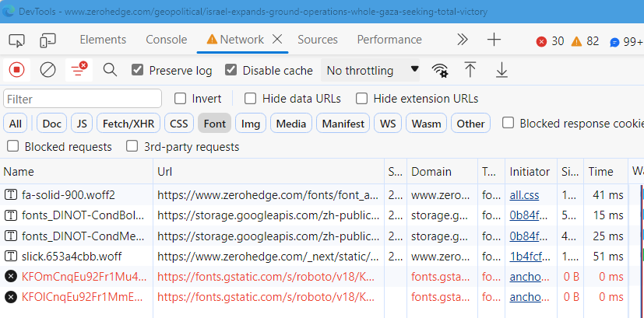The image size is (644, 318).
Task: Export HAR file with download arrow
Action: 501,70
